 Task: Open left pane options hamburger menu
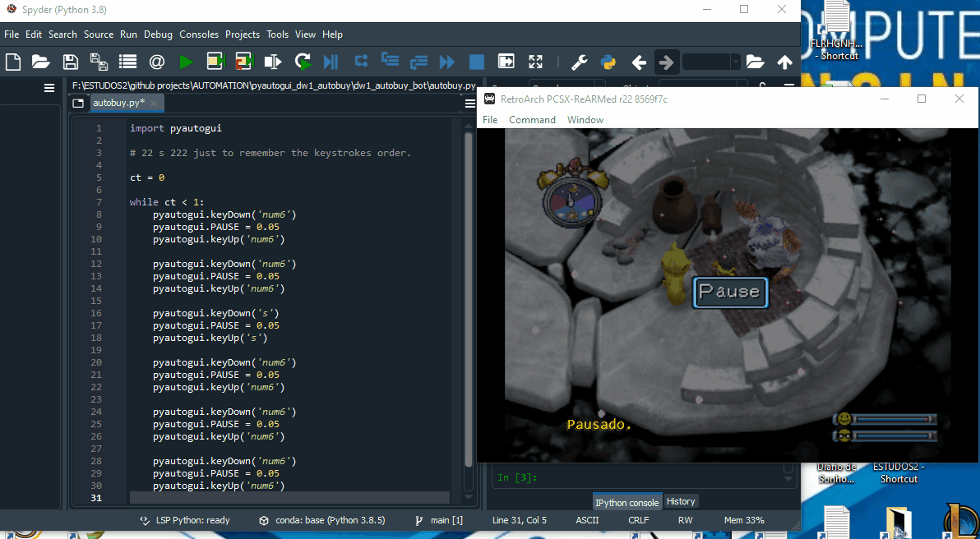click(49, 88)
